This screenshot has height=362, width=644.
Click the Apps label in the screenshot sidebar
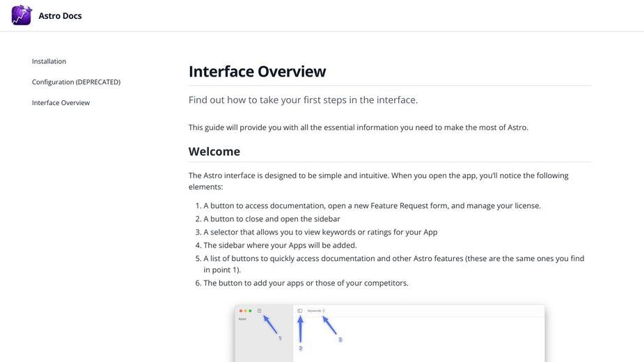[242, 319]
